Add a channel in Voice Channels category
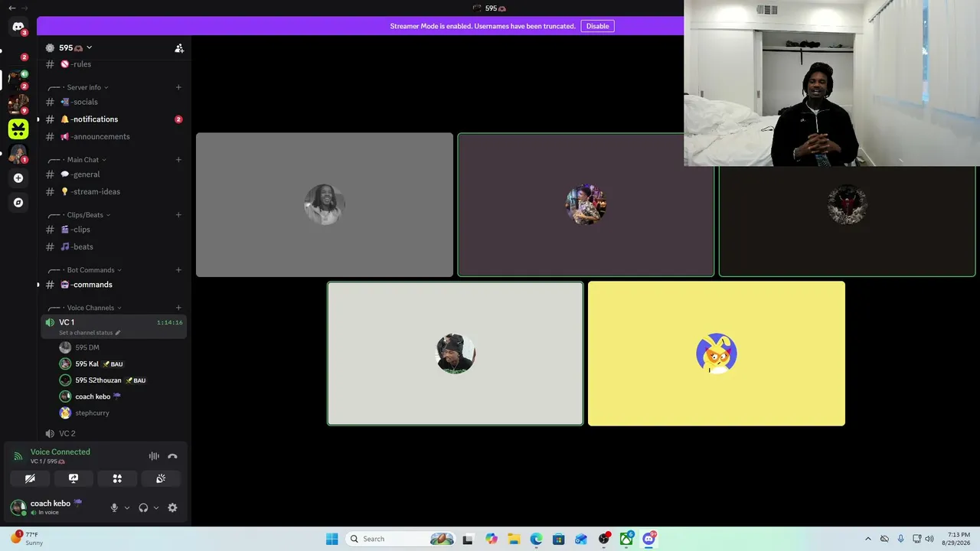The height and width of the screenshot is (551, 980). [x=178, y=308]
